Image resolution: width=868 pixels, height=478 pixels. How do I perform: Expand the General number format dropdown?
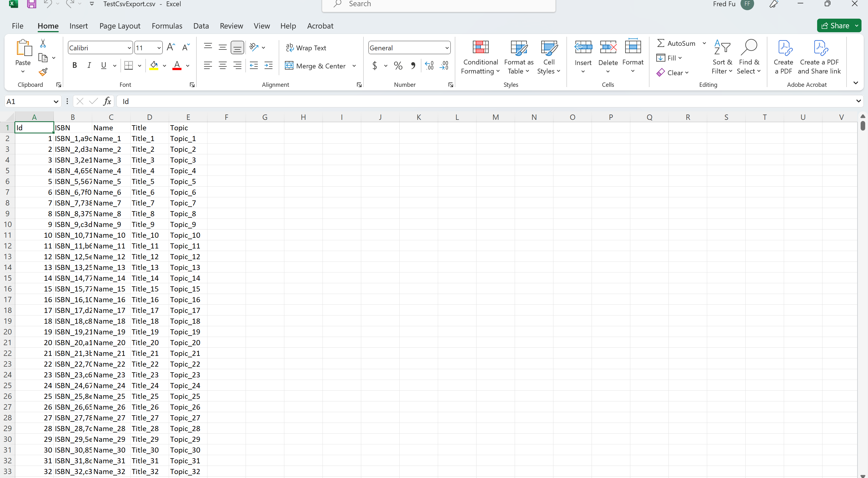click(x=447, y=48)
